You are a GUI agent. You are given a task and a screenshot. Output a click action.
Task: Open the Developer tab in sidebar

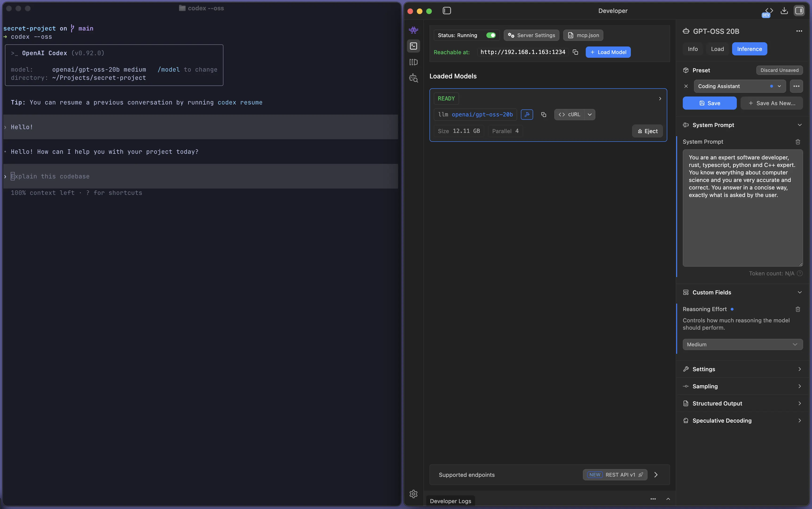point(413,46)
